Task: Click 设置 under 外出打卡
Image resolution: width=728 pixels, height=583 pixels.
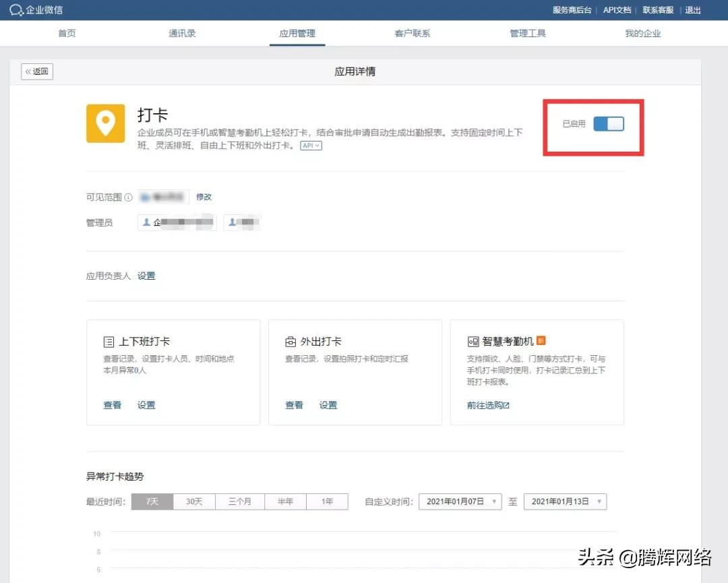Action: [328, 405]
